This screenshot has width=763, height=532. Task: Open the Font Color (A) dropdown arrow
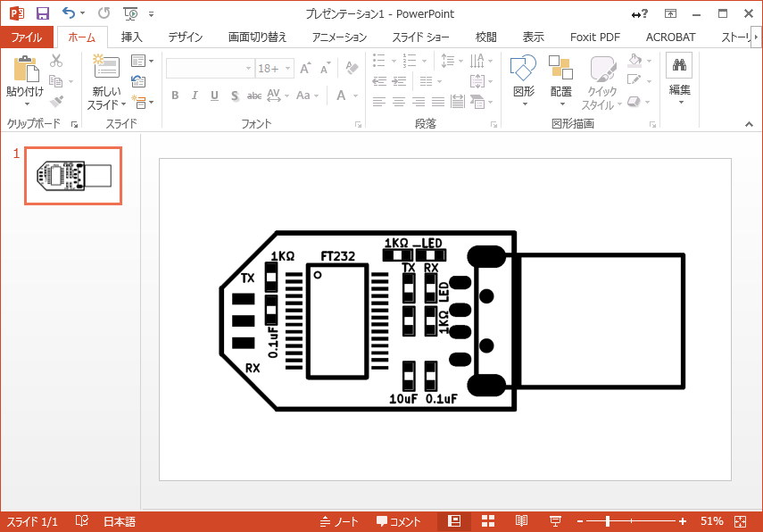coord(356,96)
